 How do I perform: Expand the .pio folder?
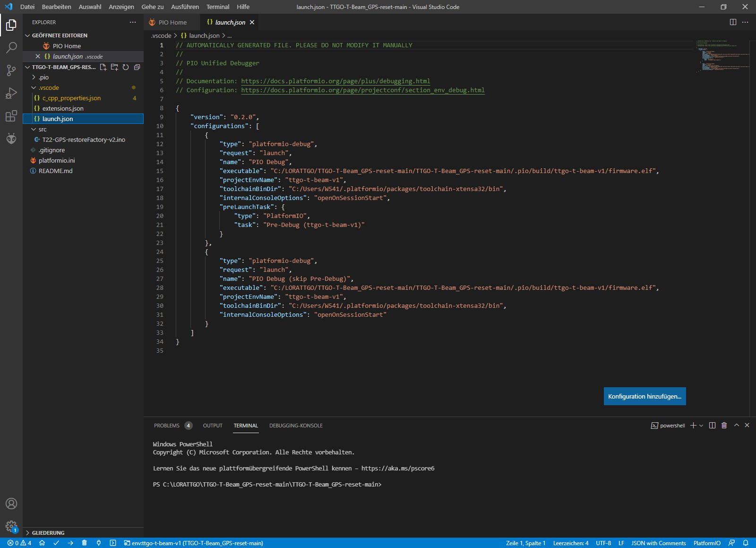44,77
